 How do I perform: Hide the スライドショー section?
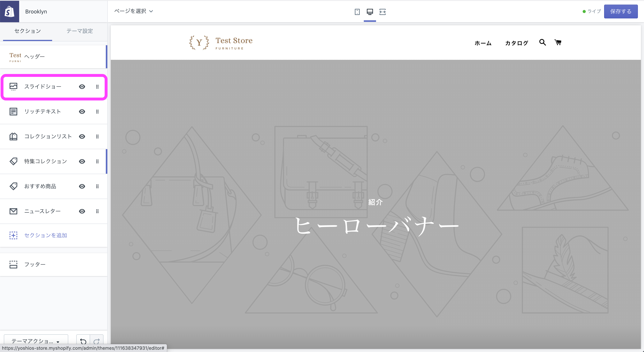pos(82,87)
